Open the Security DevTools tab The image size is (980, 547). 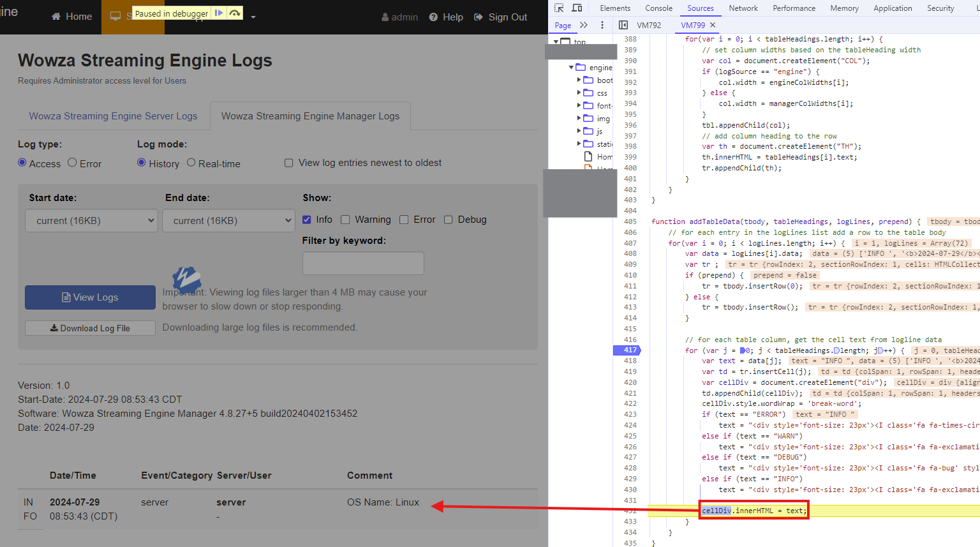pyautogui.click(x=941, y=8)
